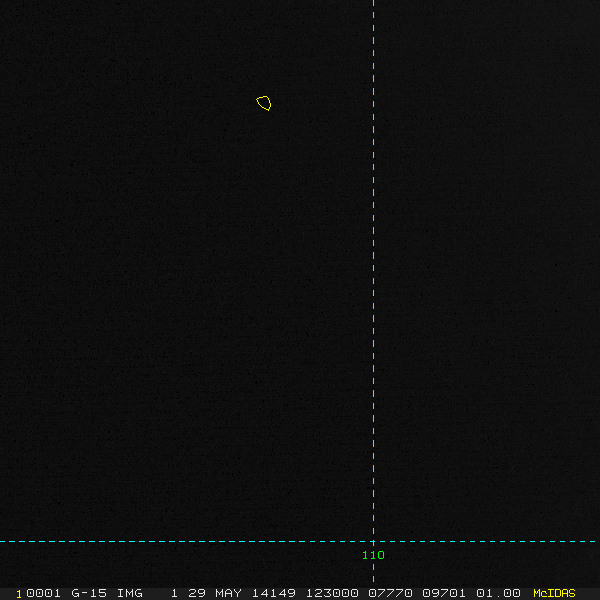Click top end of vertical dashed line

373,3
